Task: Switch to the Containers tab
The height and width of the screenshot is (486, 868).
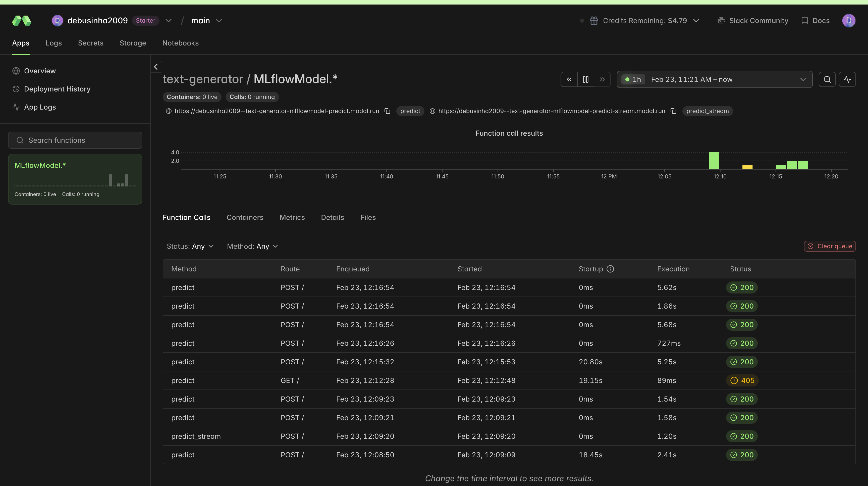Action: tap(245, 217)
